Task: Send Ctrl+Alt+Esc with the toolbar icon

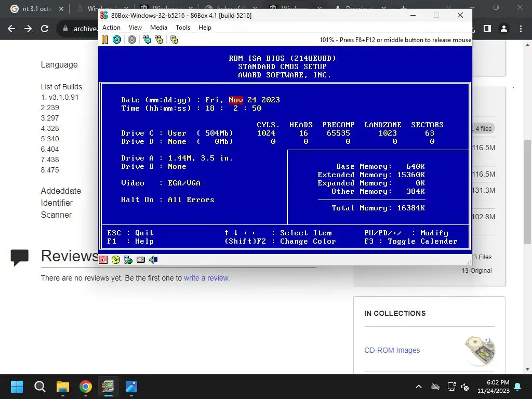Action: (x=159, y=39)
